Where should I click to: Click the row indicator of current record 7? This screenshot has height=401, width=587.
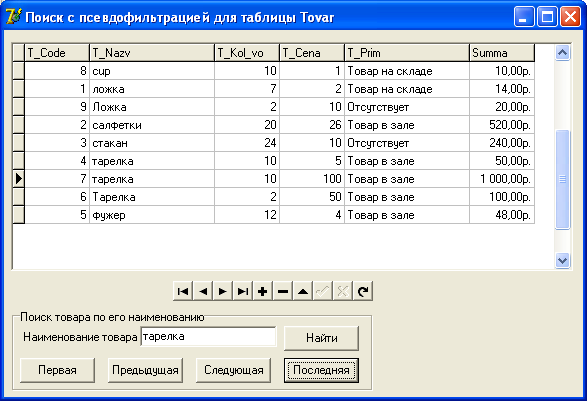(19, 179)
